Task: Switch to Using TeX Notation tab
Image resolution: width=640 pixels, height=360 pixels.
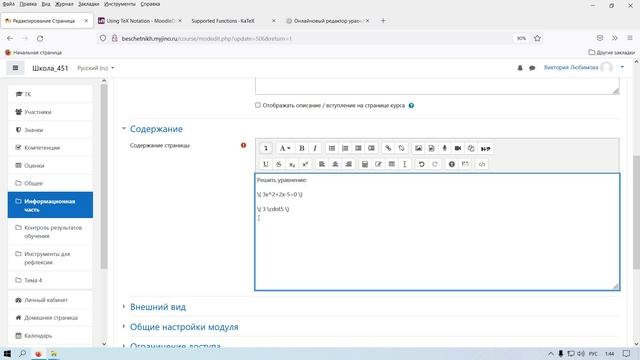Action: pyautogui.click(x=140, y=21)
